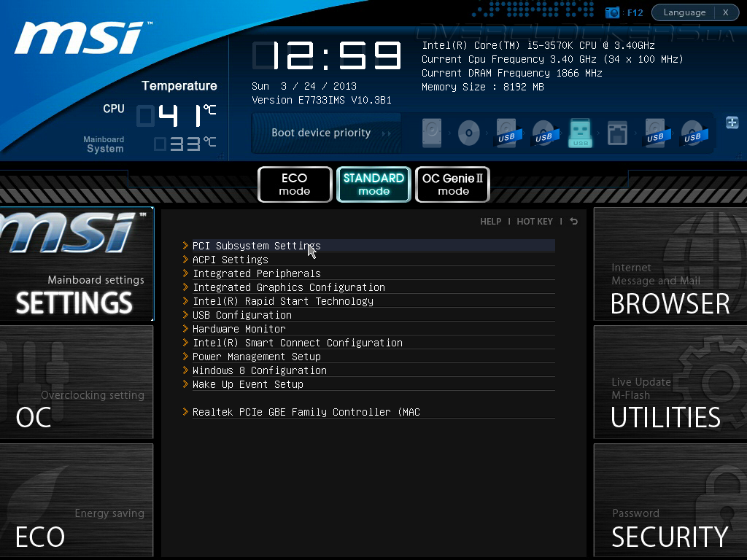Click the F12 screenshot camera icon
Viewport: 747px width, 560px height.
(x=612, y=13)
